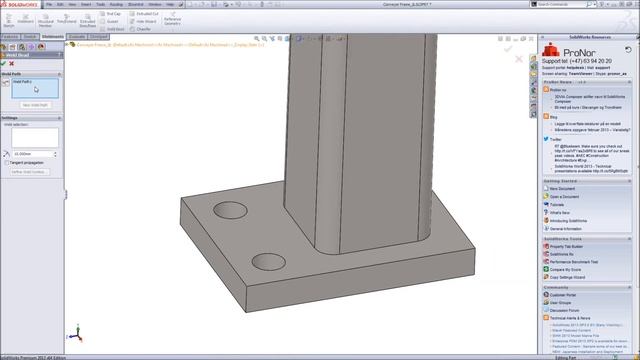Select the Extruded Boss/Base tool
The image size is (640, 360).
click(87, 20)
